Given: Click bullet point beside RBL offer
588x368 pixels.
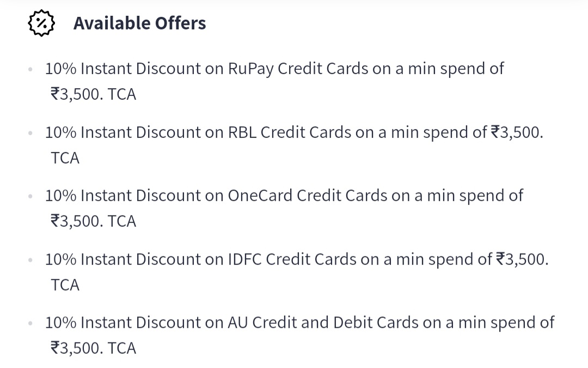Looking at the screenshot, I should click(30, 132).
